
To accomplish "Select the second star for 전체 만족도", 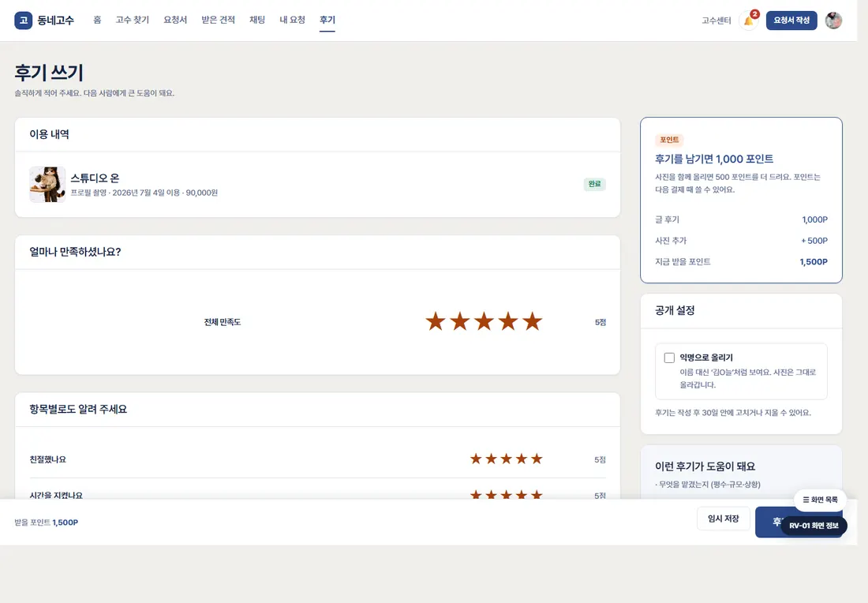I will (459, 321).
